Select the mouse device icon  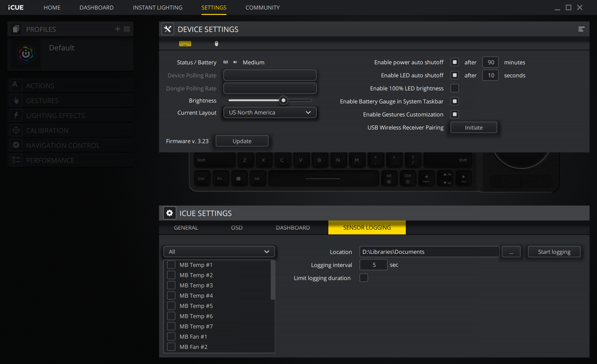(x=216, y=44)
